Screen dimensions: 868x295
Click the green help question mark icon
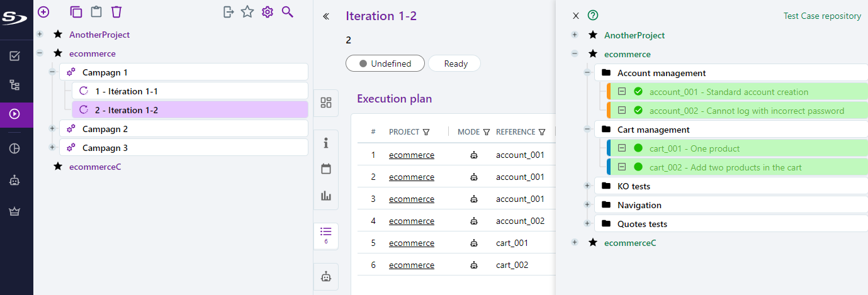tap(592, 16)
